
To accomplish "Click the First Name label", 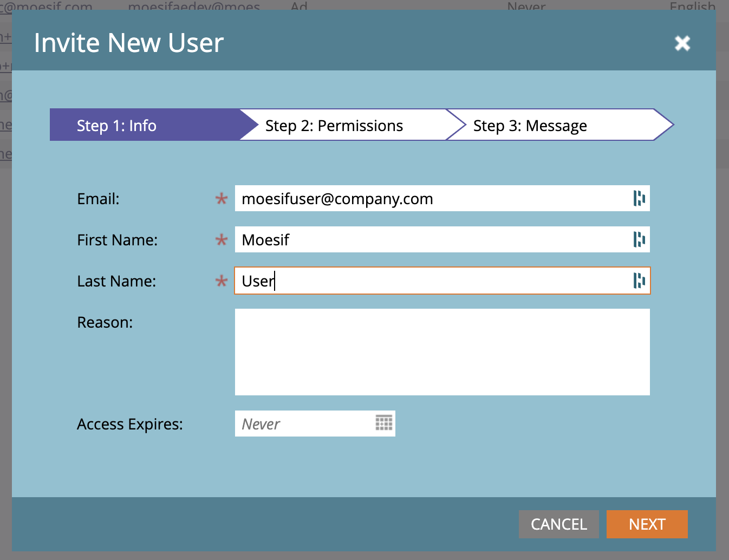I will (x=117, y=240).
